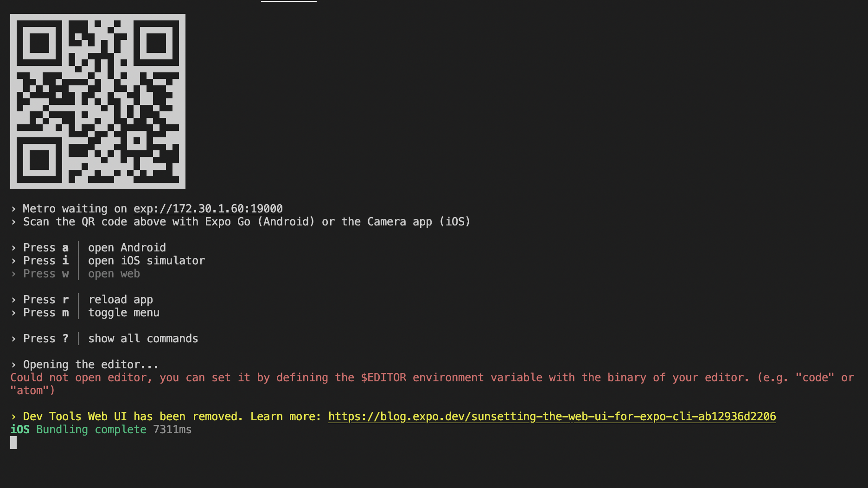Click the terminal cursor block at the prompt
This screenshot has width=868, height=488.
pos(13,443)
